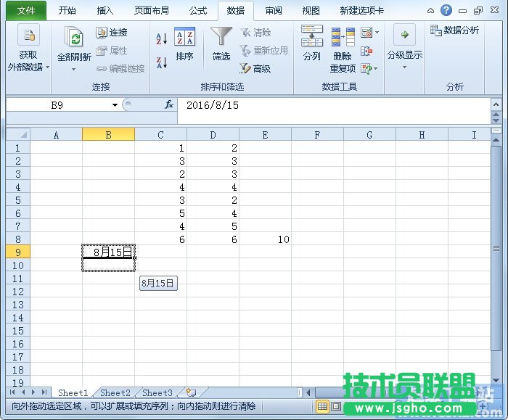Open the 文件 file tab

click(x=26, y=11)
